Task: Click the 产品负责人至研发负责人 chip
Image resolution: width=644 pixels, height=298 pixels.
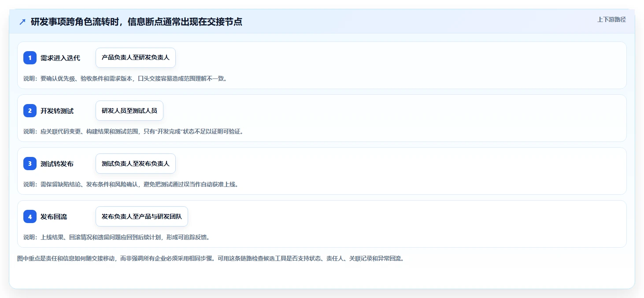Action: (x=136, y=58)
